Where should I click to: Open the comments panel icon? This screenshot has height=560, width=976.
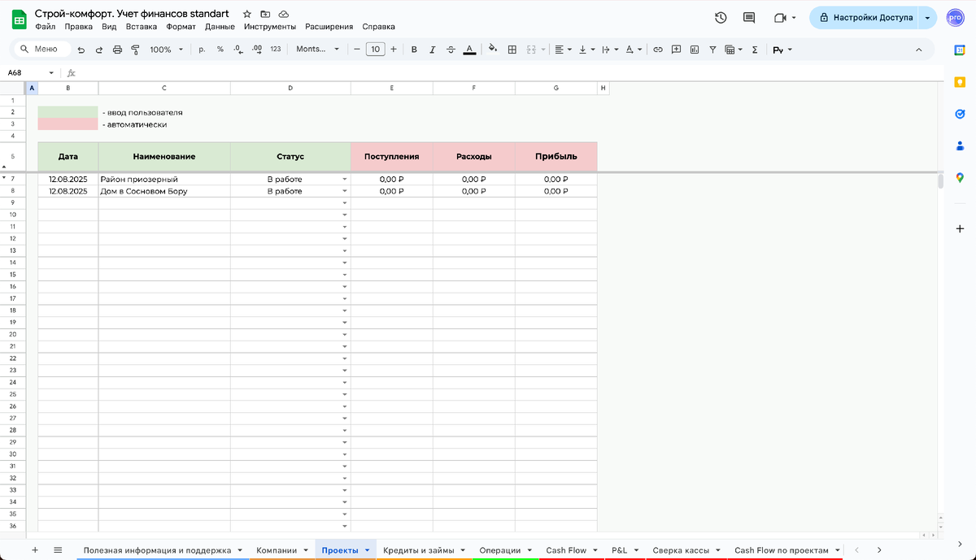click(749, 18)
